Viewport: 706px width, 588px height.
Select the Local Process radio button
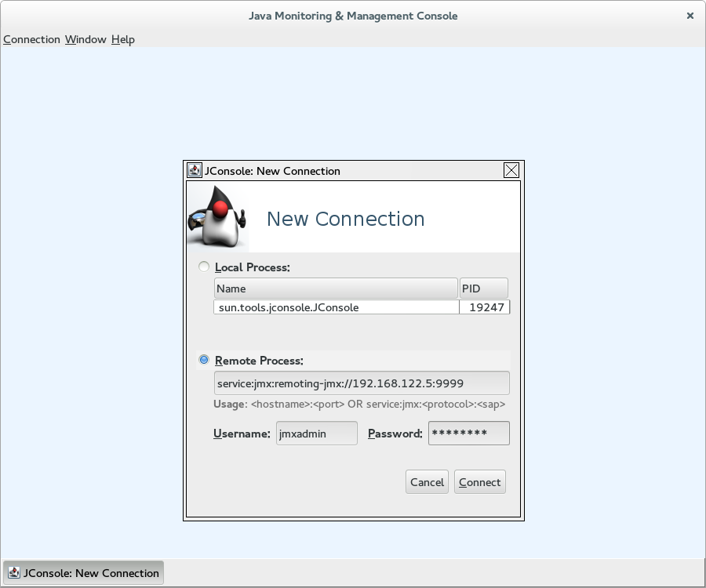[205, 267]
